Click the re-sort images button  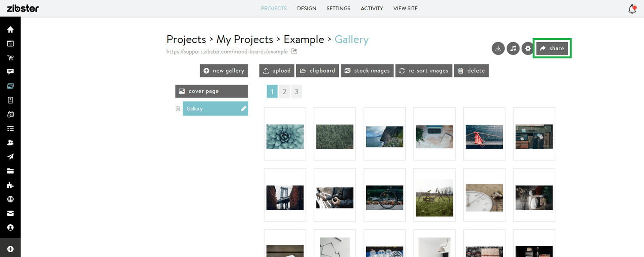click(x=424, y=71)
